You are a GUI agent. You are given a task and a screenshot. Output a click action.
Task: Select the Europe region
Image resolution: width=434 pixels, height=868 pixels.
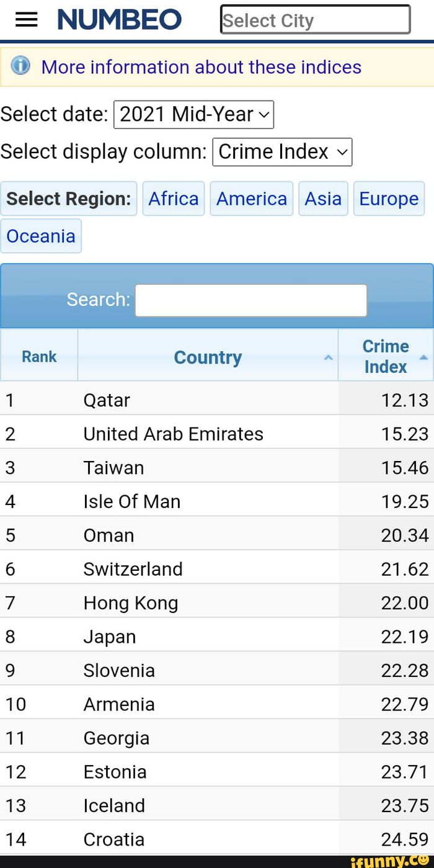(389, 199)
